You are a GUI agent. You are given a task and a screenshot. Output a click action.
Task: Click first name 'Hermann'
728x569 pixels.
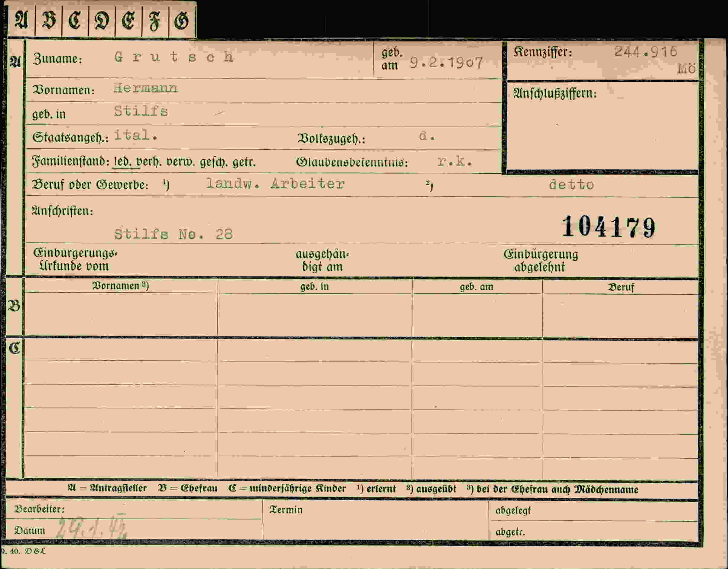(146, 88)
